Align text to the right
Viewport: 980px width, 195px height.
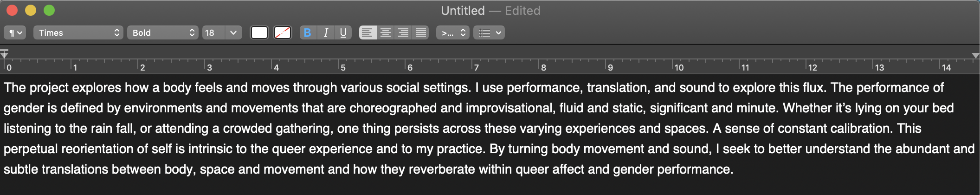click(403, 32)
